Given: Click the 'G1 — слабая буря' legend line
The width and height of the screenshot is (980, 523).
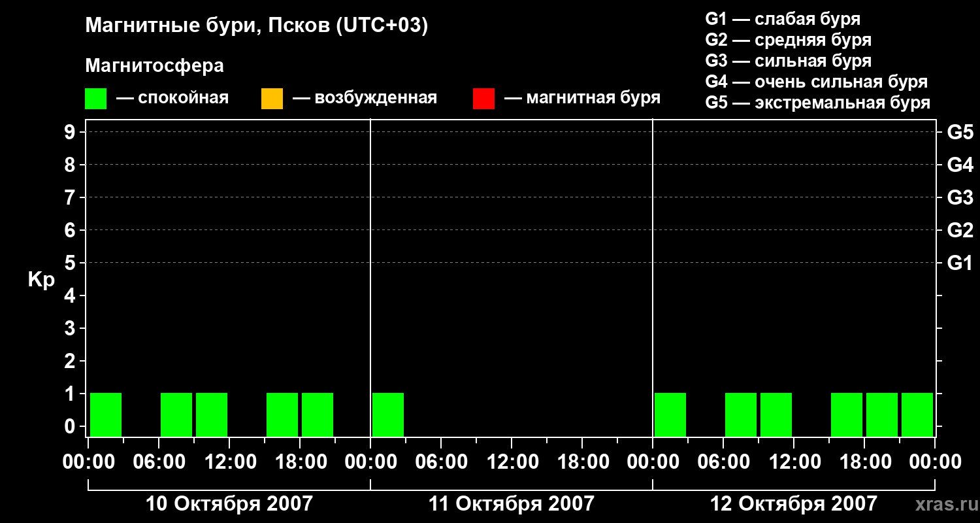Looking at the screenshot, I should click(x=783, y=19).
